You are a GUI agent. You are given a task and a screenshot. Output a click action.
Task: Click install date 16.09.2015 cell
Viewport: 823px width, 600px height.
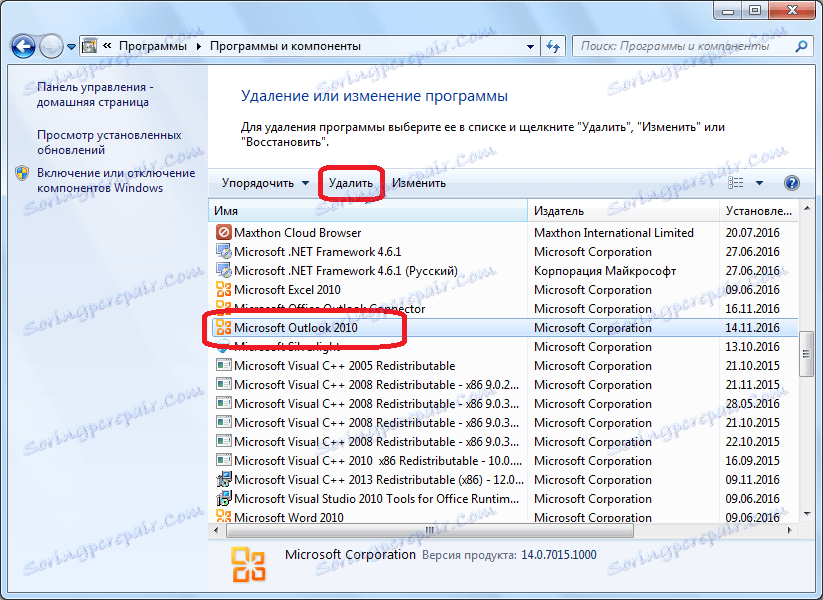tap(752, 461)
